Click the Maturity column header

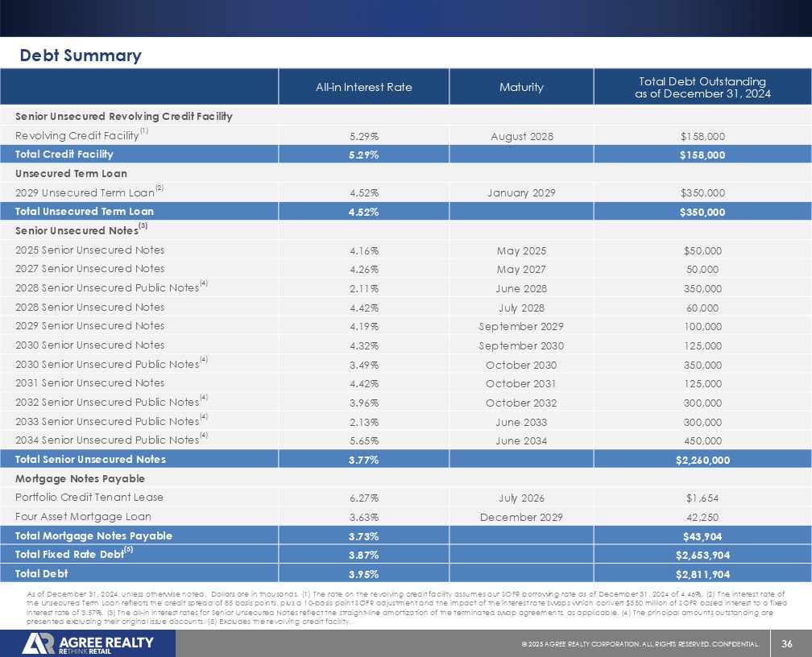pos(521,87)
